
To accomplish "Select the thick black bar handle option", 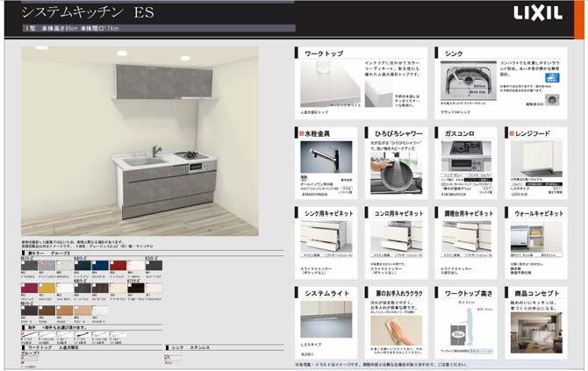I will (82, 334).
